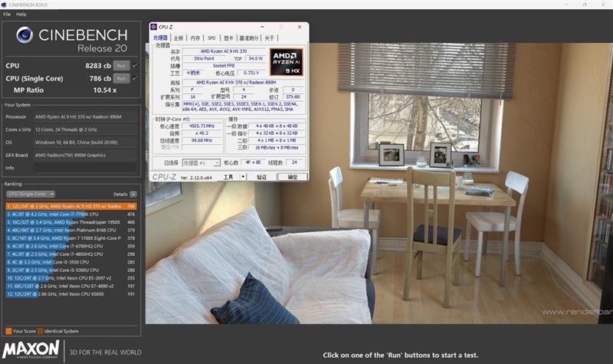Run the CPU (Single Core) benchmark
The image size is (613, 364).
[x=120, y=78]
